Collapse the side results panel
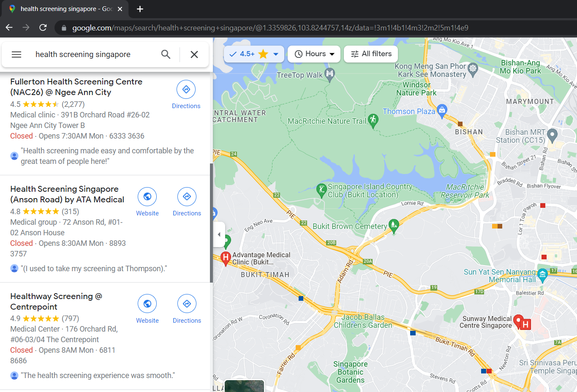 [x=219, y=234]
